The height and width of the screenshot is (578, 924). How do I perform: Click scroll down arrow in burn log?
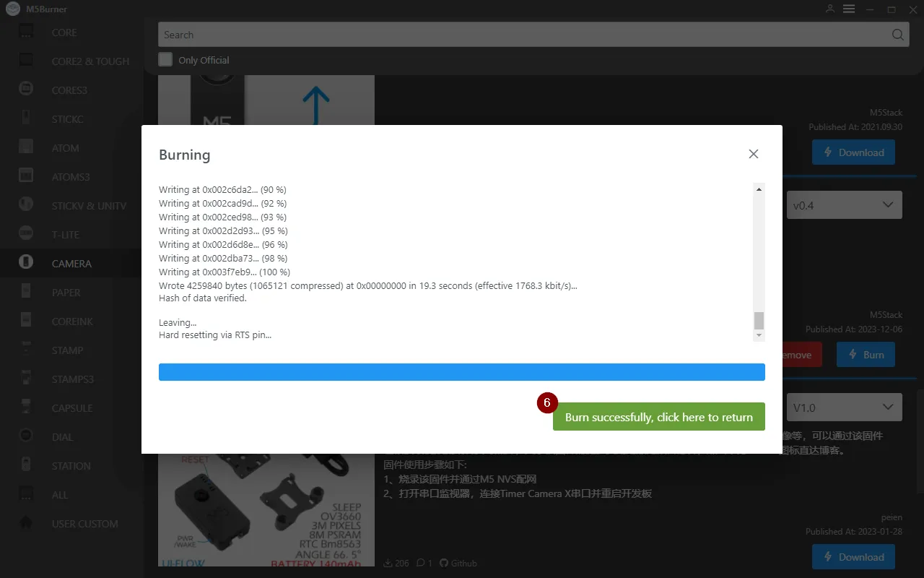[x=759, y=335]
